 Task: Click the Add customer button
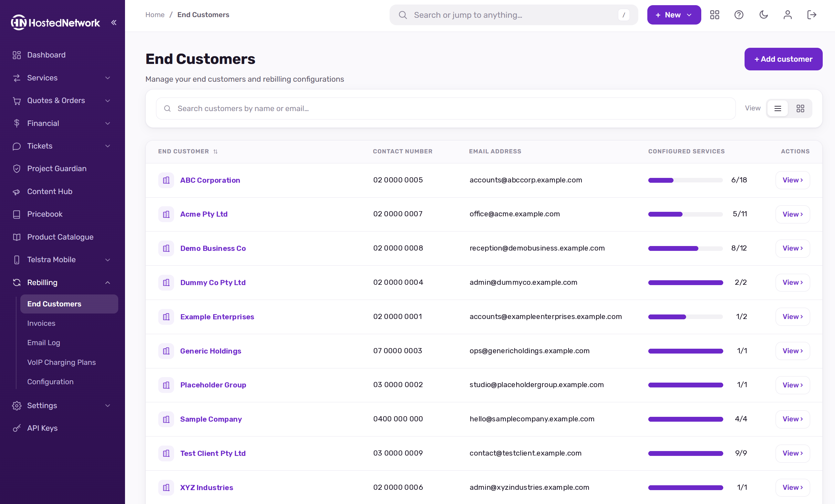[x=783, y=59]
